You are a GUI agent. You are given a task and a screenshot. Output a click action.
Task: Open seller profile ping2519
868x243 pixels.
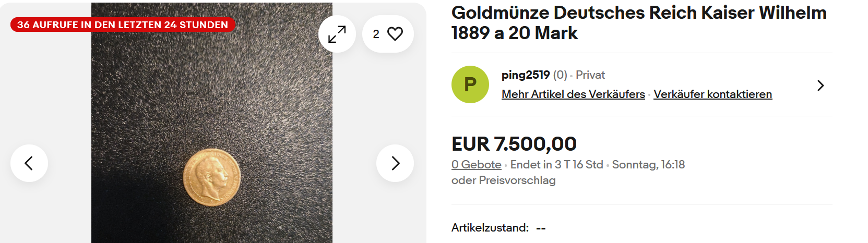tap(525, 75)
